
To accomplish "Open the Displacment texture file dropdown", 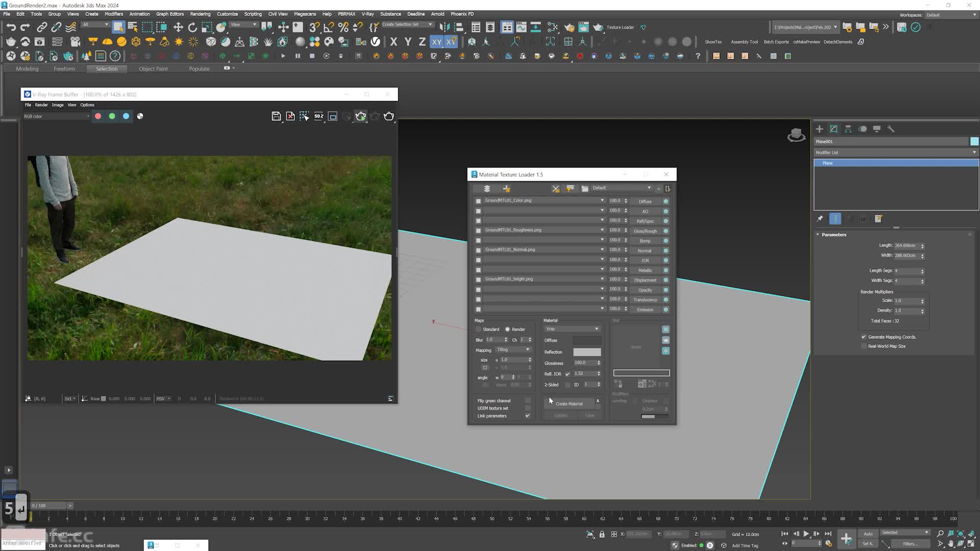I will point(544,279).
